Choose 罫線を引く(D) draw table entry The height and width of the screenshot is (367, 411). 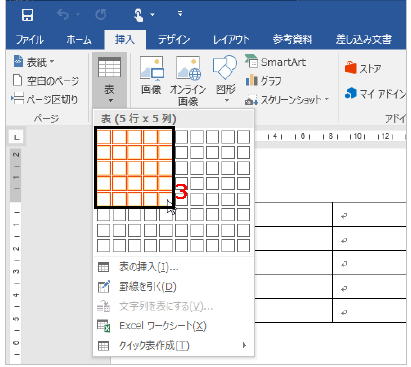(173, 287)
